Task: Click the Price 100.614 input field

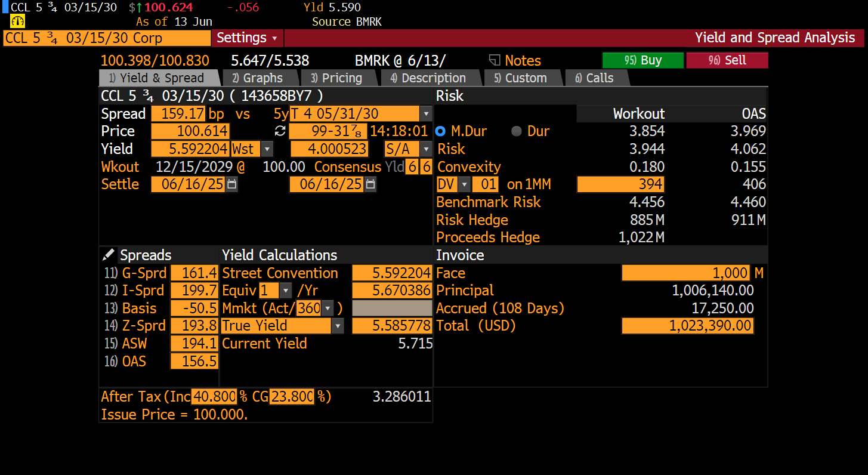Action: pos(190,131)
